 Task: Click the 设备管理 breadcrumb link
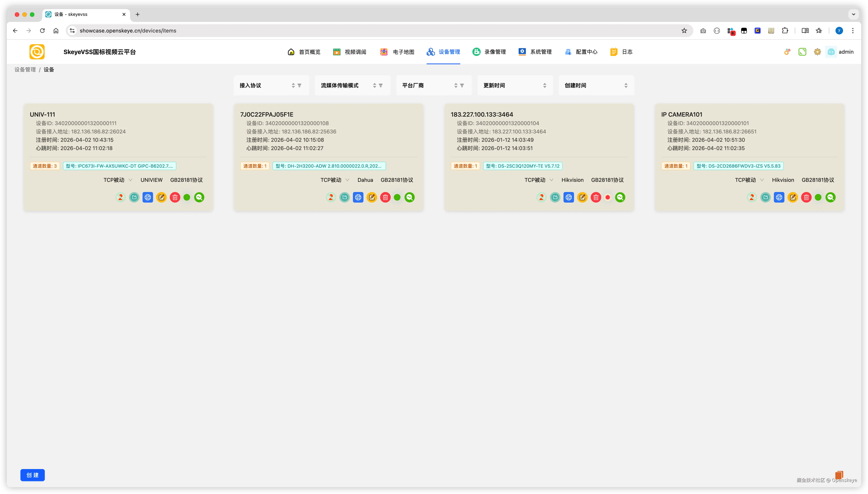click(25, 70)
